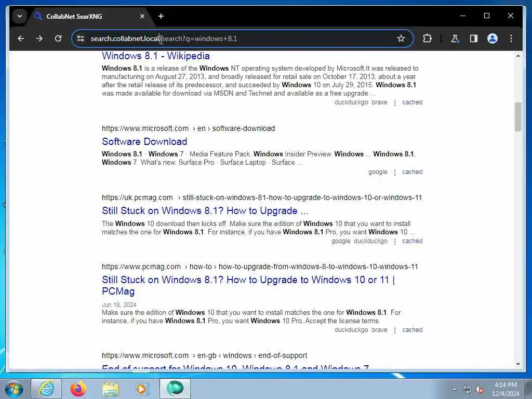
Task: Bookmark this page with the star
Action: (x=401, y=38)
